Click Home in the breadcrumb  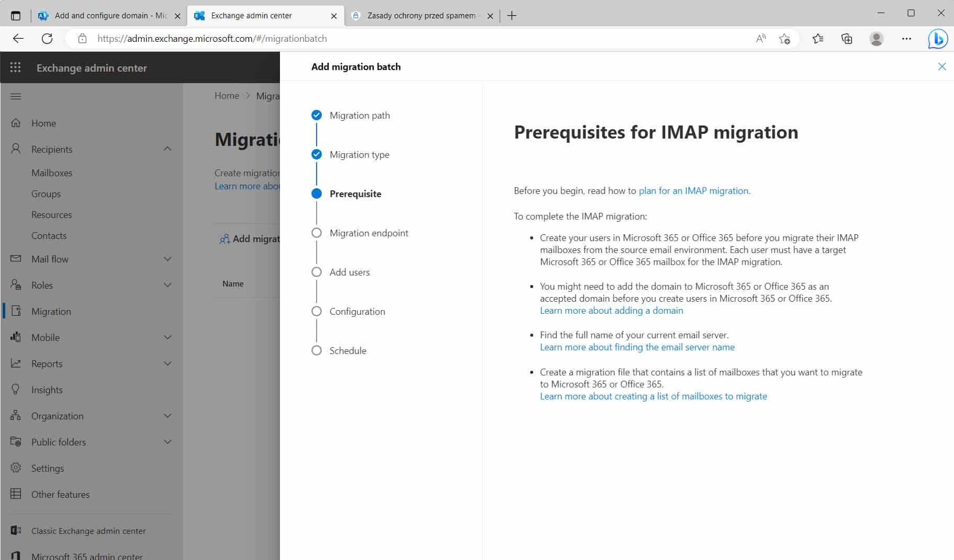click(227, 96)
